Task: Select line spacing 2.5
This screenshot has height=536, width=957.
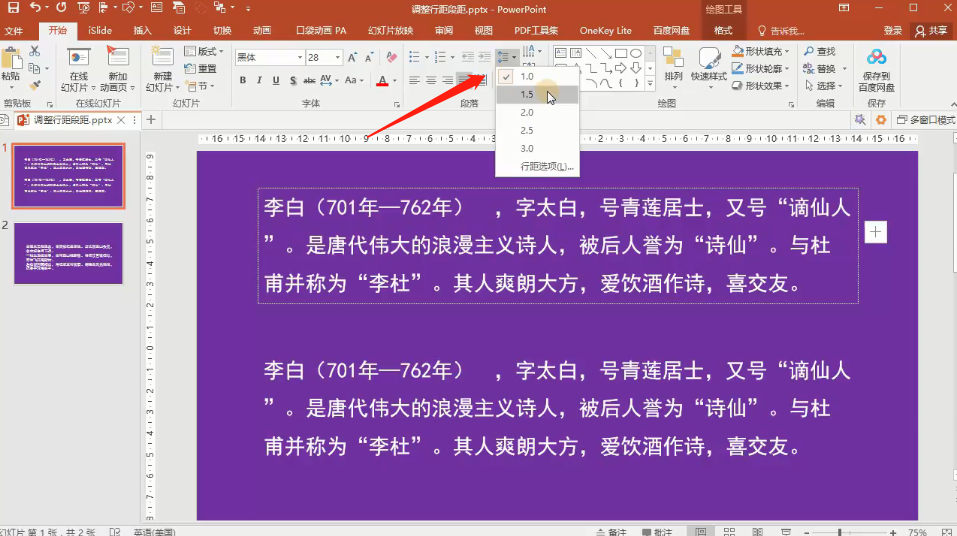Action: coord(537,130)
